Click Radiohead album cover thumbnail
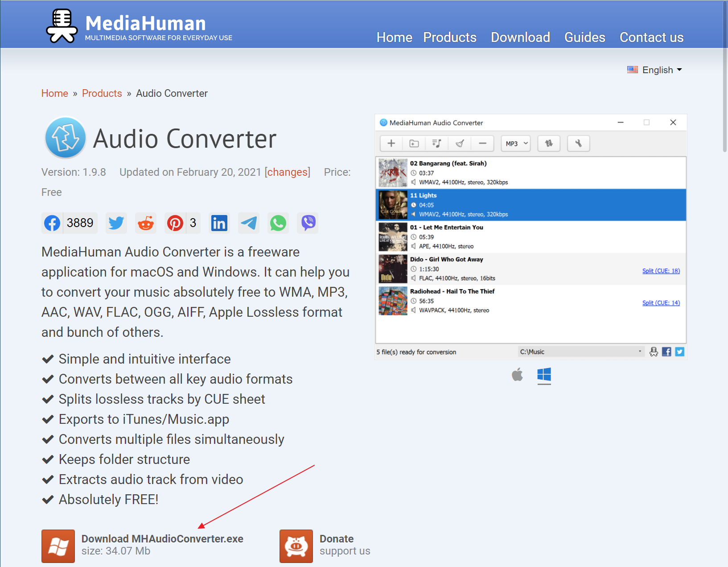The width and height of the screenshot is (728, 567). pyautogui.click(x=393, y=301)
